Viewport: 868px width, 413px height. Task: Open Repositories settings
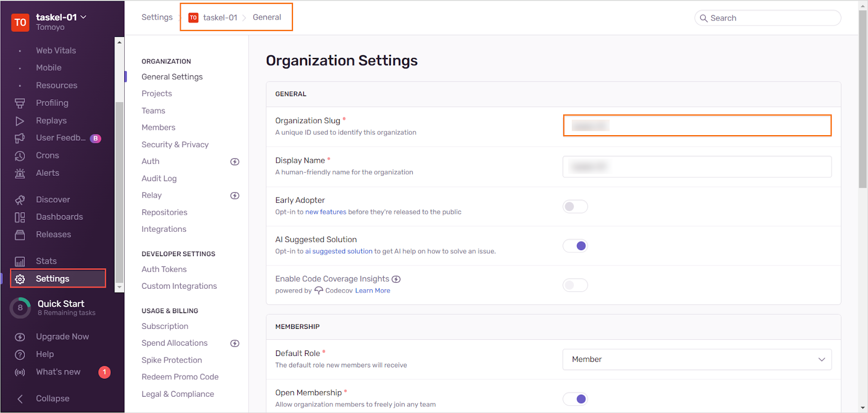click(x=164, y=213)
